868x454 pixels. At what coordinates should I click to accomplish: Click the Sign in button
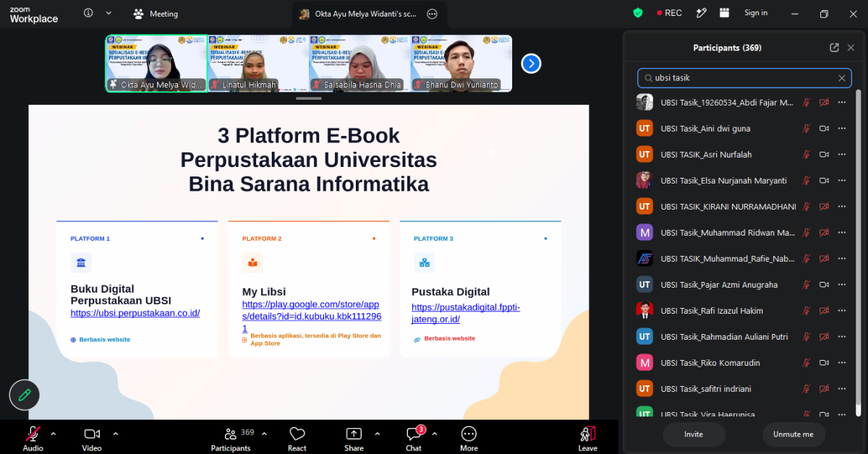[x=756, y=13]
